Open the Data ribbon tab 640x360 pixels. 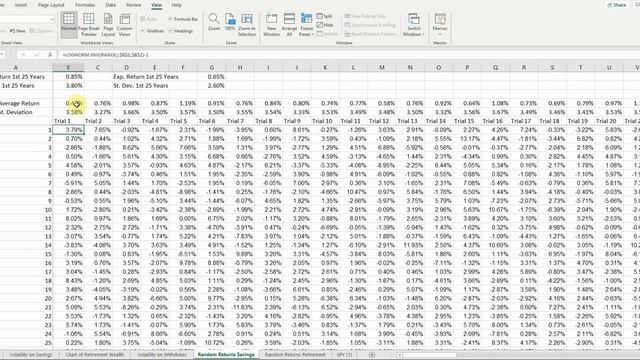pos(111,5)
